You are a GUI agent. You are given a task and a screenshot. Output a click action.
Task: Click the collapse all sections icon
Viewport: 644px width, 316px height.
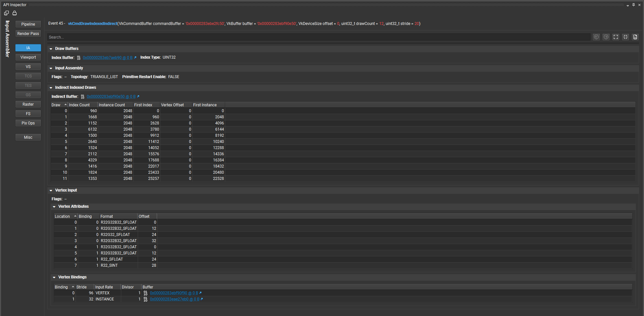click(x=625, y=37)
